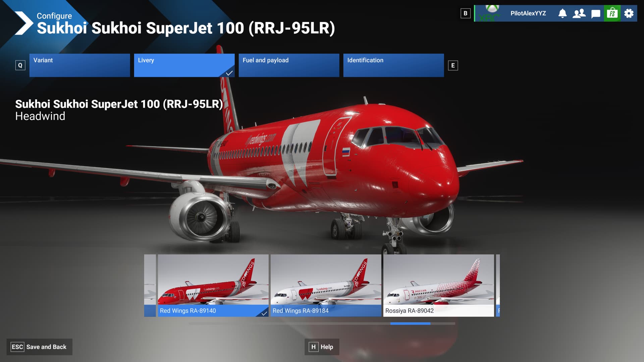Screen dimensions: 644x362
Task: Click the E next-tab key icon
Action: 453,65
